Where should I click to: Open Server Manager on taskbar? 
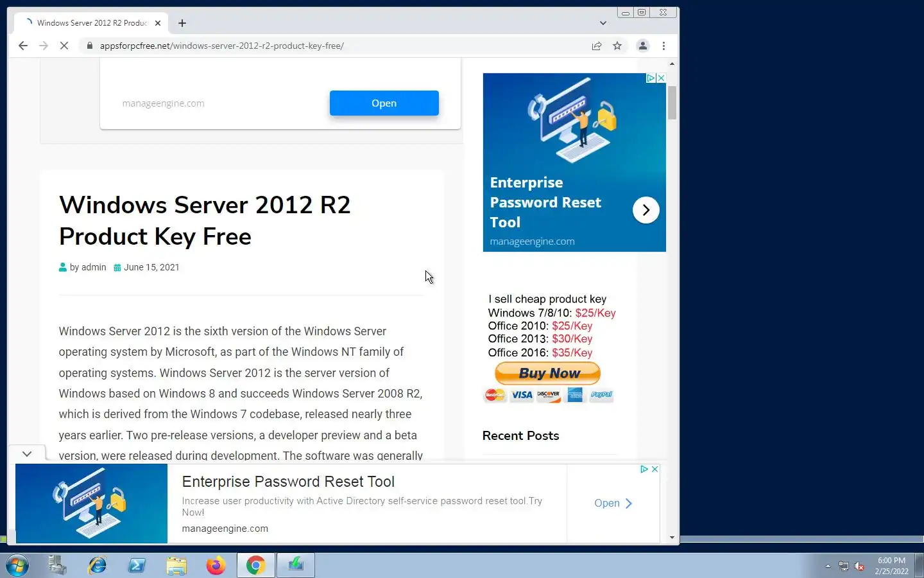pyautogui.click(x=58, y=566)
